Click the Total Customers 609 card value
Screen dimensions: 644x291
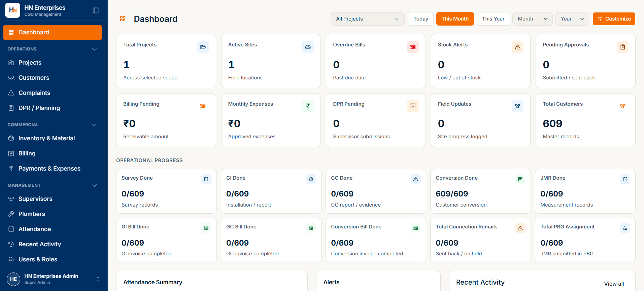tap(552, 123)
